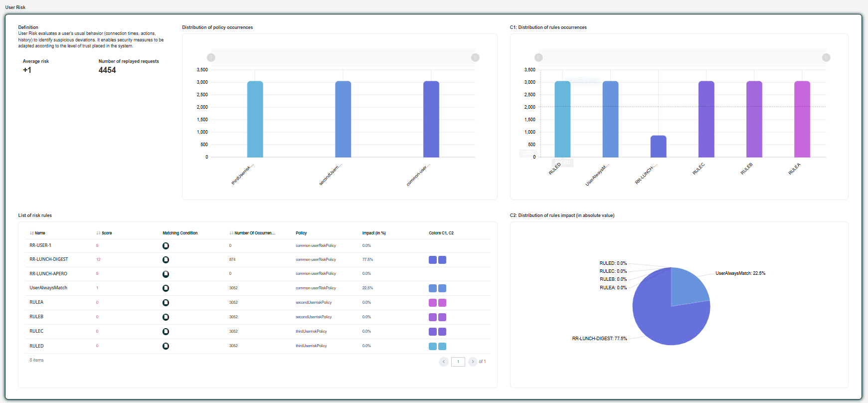The height and width of the screenshot is (403, 868).
Task: Click the '8 items' count below table
Action: [36, 360]
